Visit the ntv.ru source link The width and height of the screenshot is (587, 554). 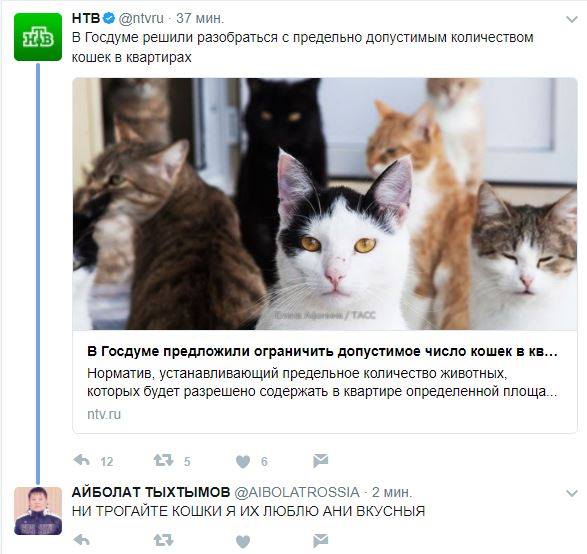point(104,414)
